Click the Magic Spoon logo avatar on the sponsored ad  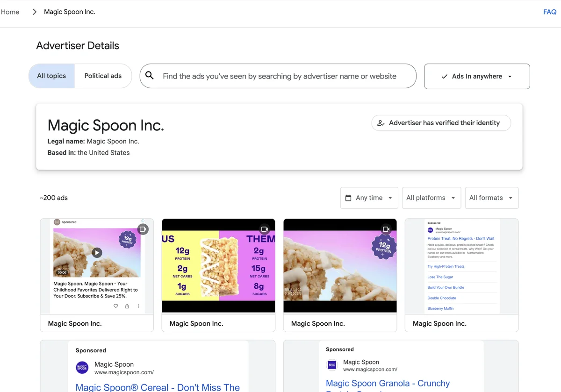click(x=82, y=368)
